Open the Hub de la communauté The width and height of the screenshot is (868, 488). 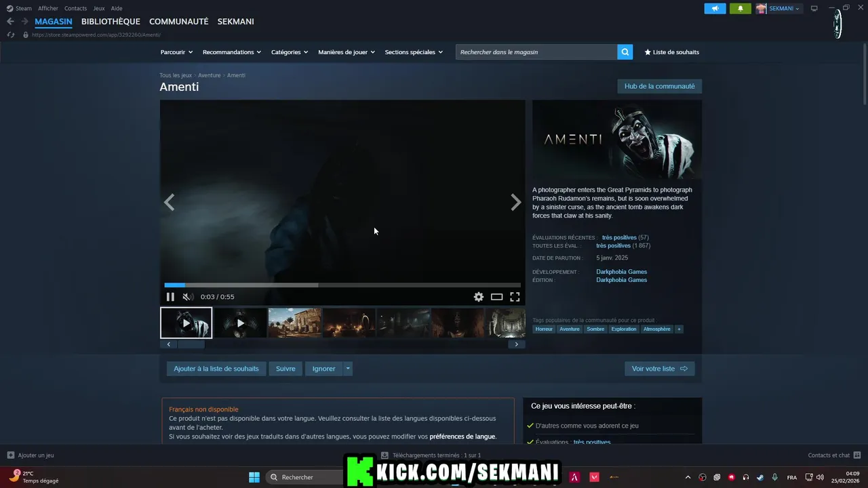coord(659,86)
